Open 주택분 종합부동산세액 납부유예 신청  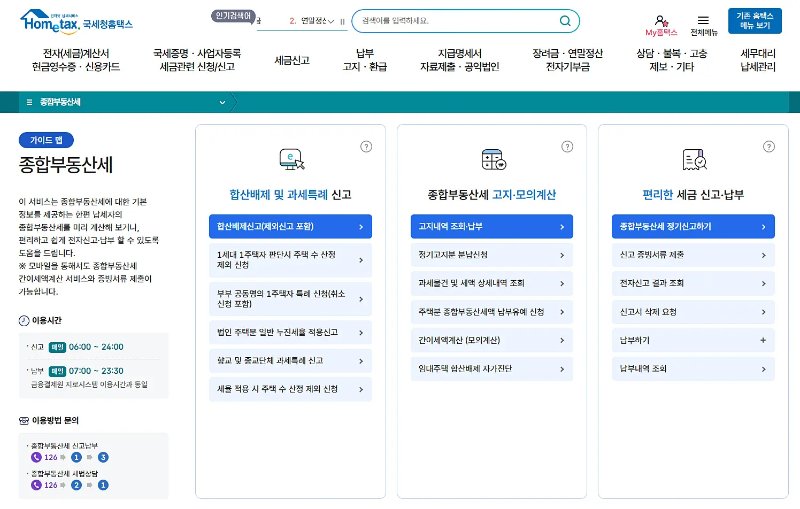[x=491, y=312]
